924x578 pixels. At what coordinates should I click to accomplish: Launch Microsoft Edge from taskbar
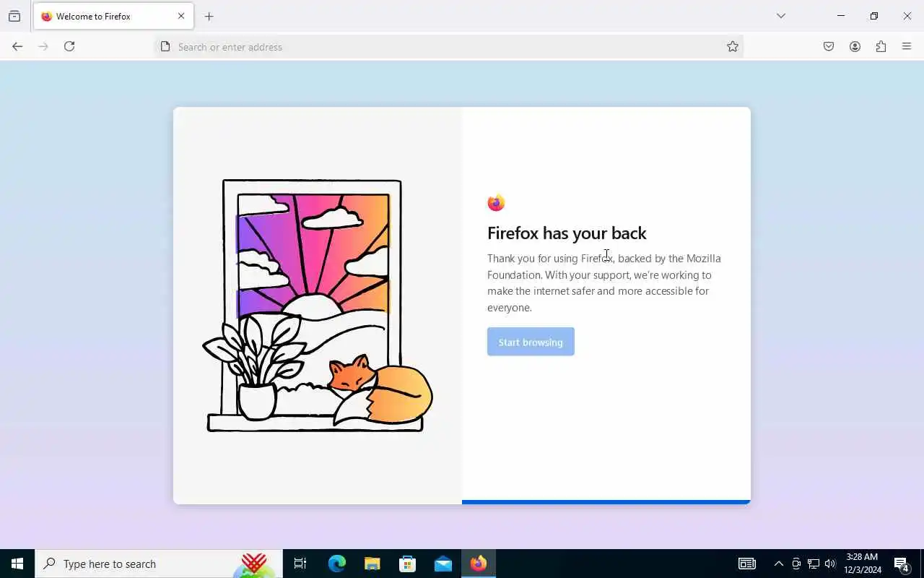point(337,564)
